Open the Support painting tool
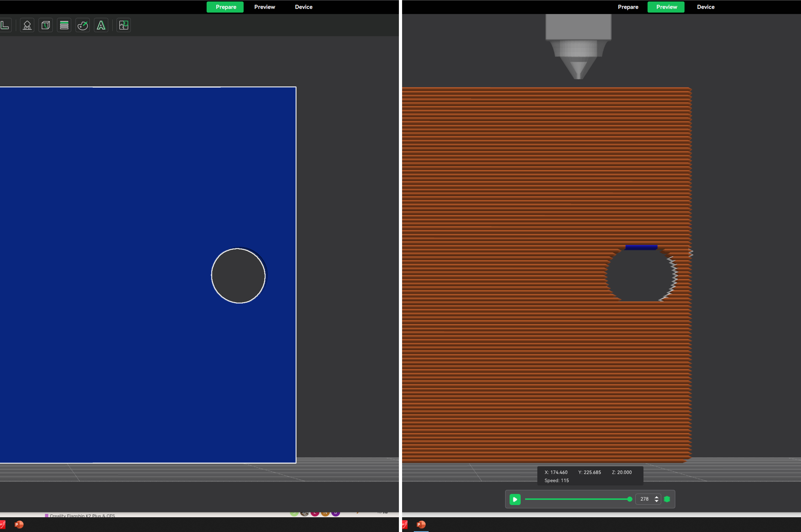 click(27, 25)
